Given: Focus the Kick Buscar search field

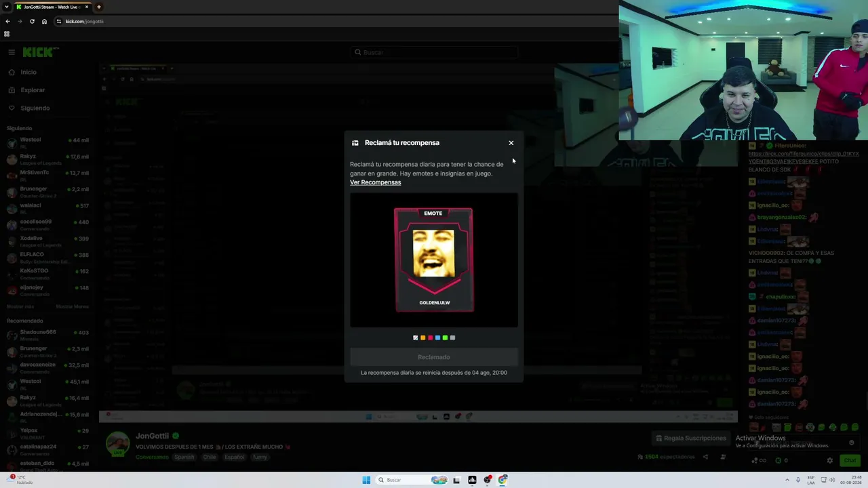Looking at the screenshot, I should 434,52.
